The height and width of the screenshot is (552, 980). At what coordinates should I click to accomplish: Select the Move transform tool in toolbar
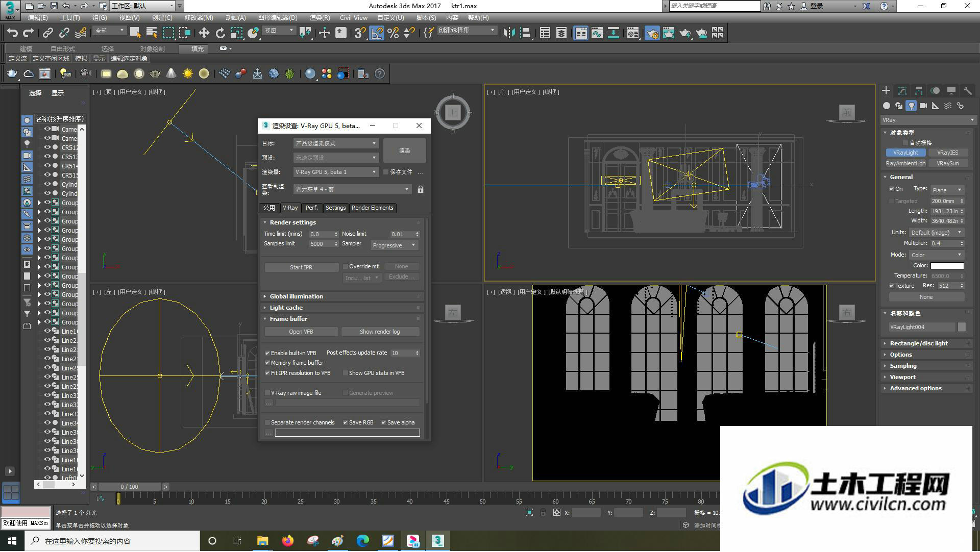pyautogui.click(x=204, y=33)
